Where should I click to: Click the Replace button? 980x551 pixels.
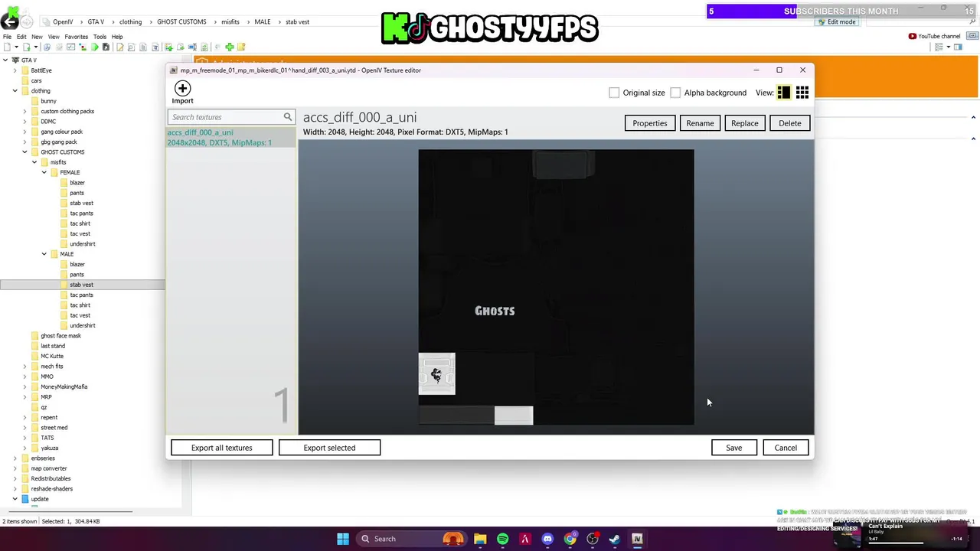click(744, 123)
